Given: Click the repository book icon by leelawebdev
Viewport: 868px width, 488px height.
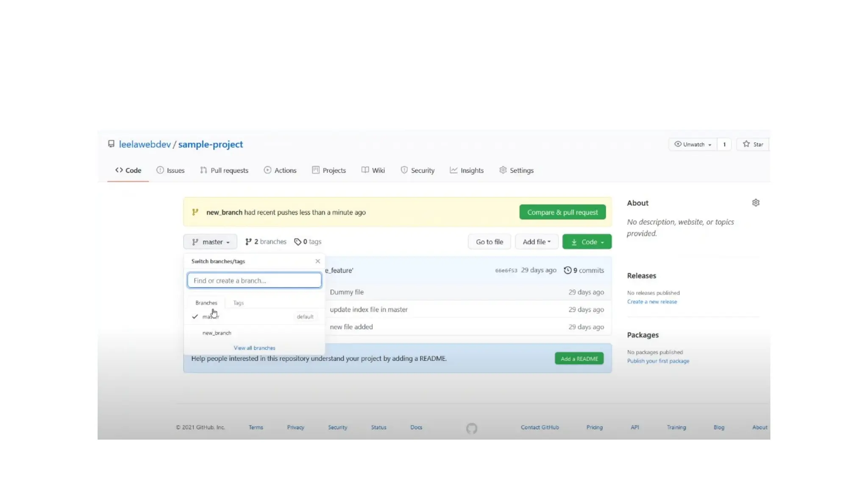Looking at the screenshot, I should [x=111, y=144].
